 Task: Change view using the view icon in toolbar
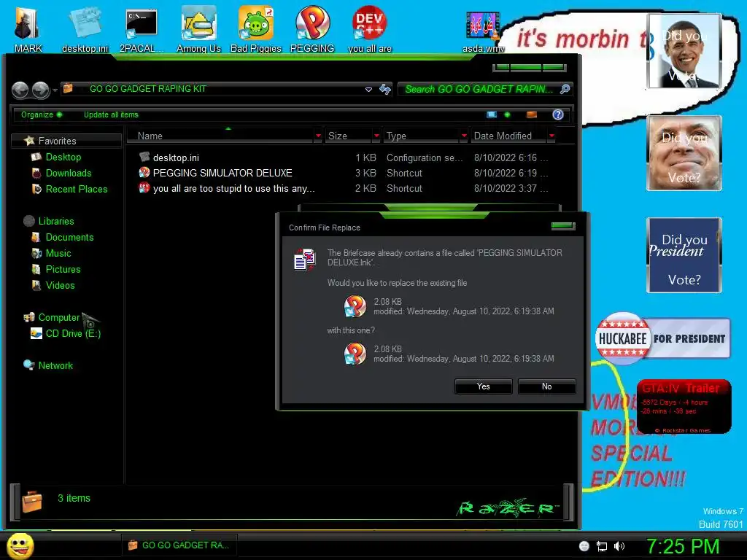[492, 114]
